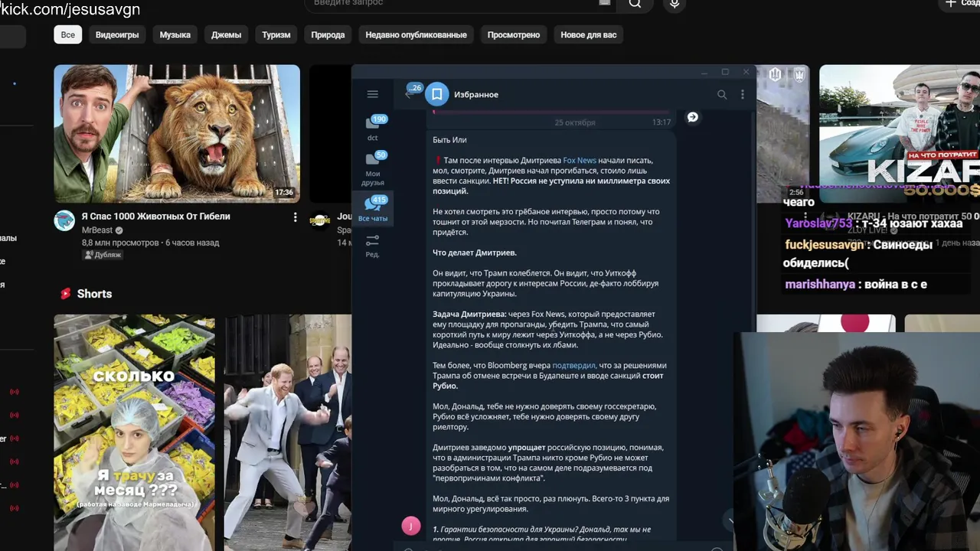Viewport: 980px width, 551px height.
Task: Click the Избранное chat title
Action: [x=476, y=95]
